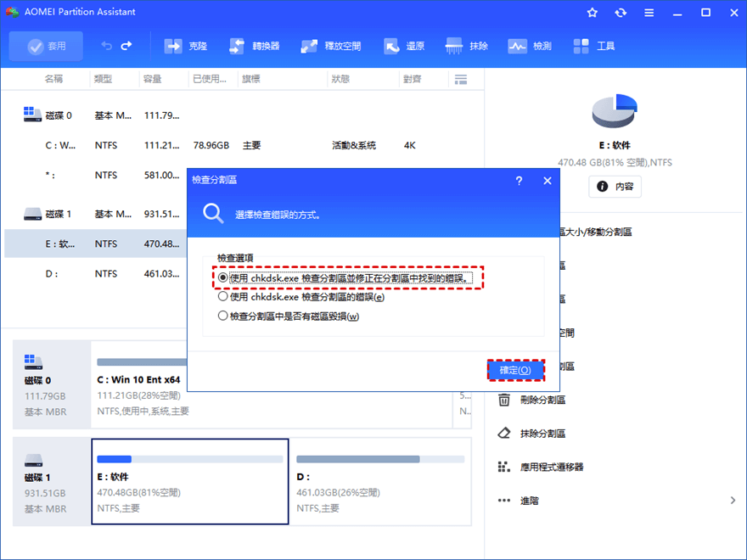Select the * : NTFS 581.00 partition row

click(95, 176)
